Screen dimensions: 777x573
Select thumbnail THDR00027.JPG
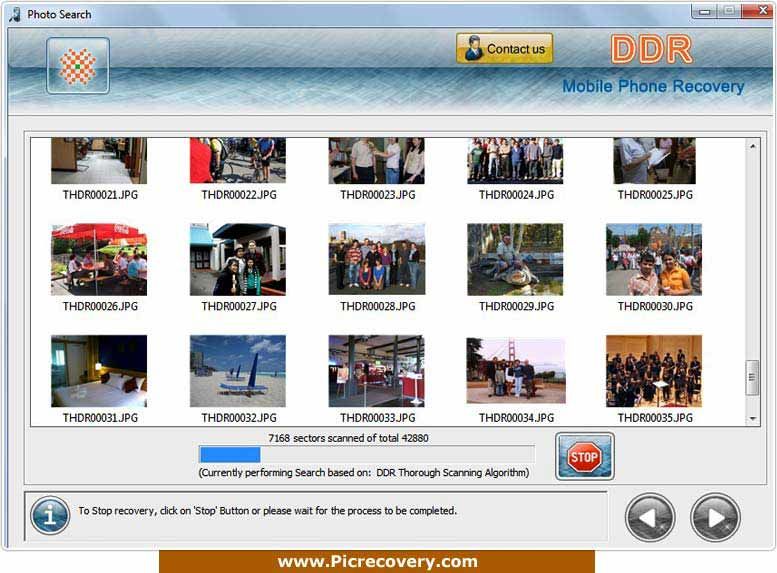(x=238, y=260)
